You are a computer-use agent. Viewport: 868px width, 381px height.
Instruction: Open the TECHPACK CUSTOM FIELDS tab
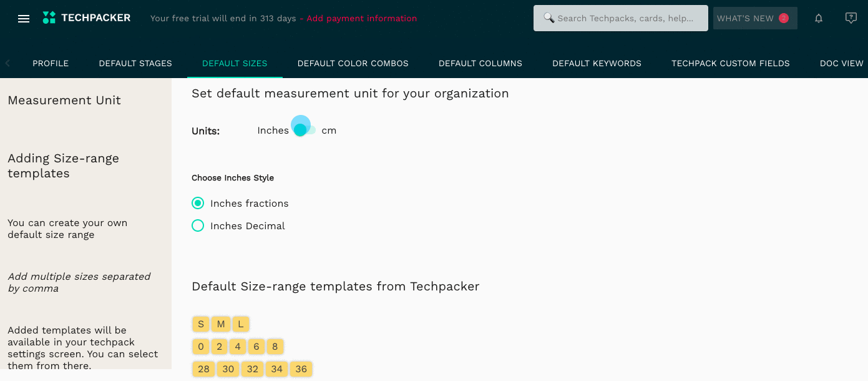point(730,63)
